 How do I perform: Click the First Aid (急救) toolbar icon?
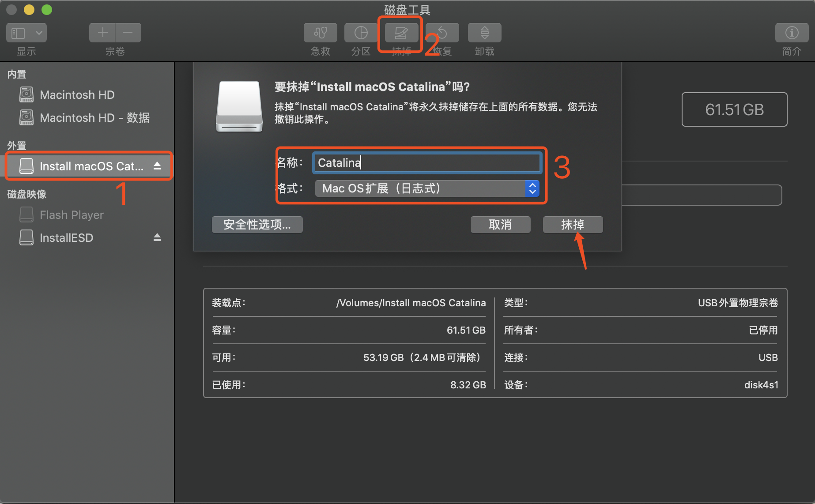coord(321,33)
